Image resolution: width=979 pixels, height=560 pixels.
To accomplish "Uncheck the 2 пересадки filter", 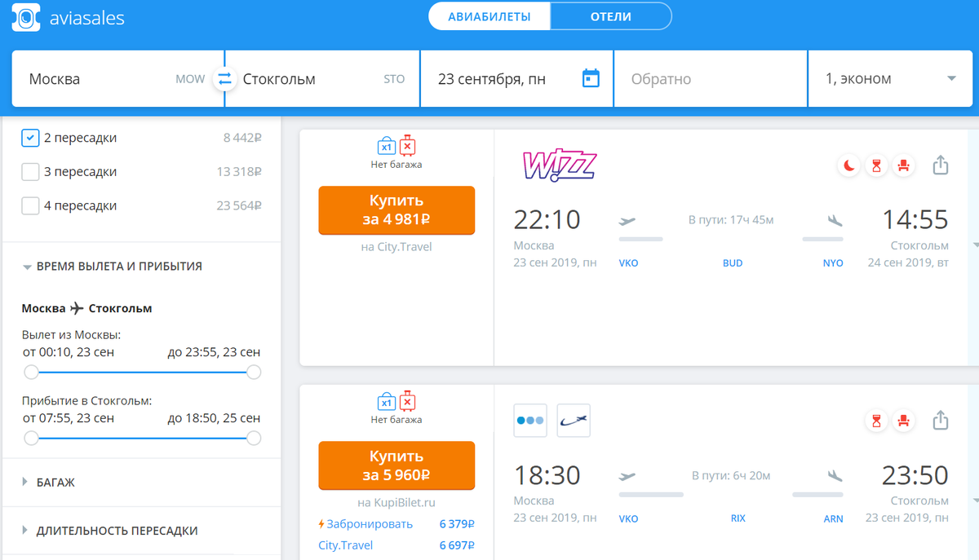I will click(x=30, y=138).
